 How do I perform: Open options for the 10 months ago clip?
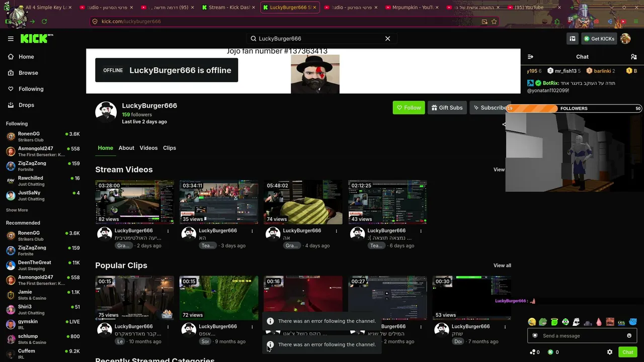coord(168,327)
